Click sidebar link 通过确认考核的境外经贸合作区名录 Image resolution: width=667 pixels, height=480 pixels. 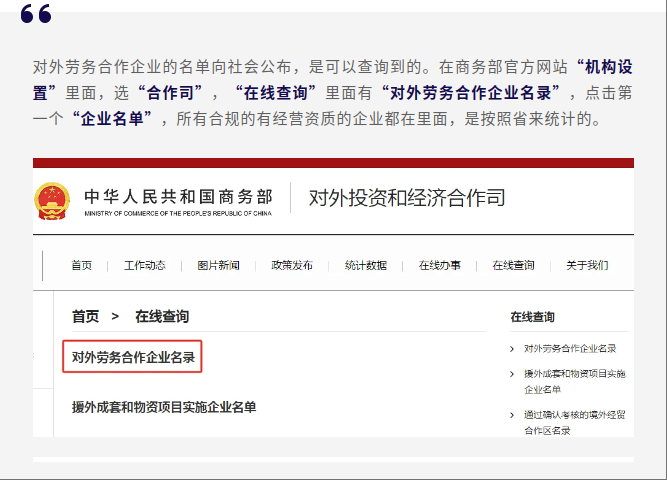(x=575, y=423)
